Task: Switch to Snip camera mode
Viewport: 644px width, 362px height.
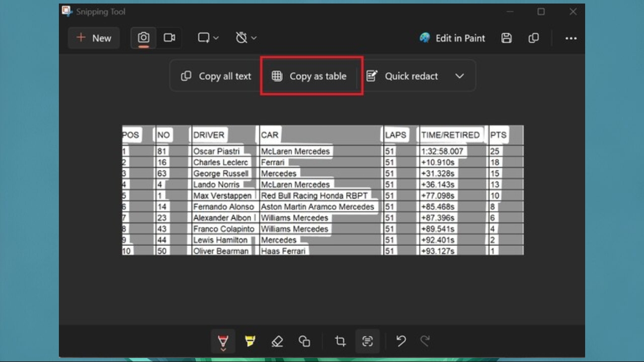Action: (143, 38)
